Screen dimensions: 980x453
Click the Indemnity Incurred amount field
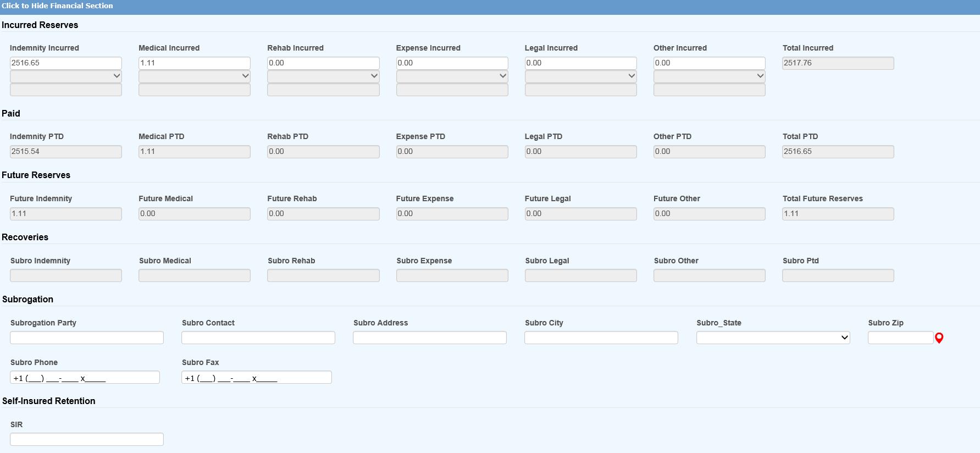pos(66,63)
